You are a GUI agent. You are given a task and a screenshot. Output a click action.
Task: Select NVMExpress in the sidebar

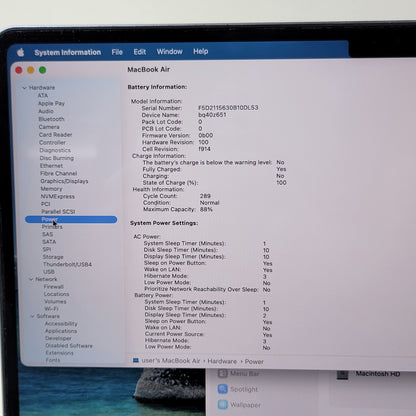[58, 196]
